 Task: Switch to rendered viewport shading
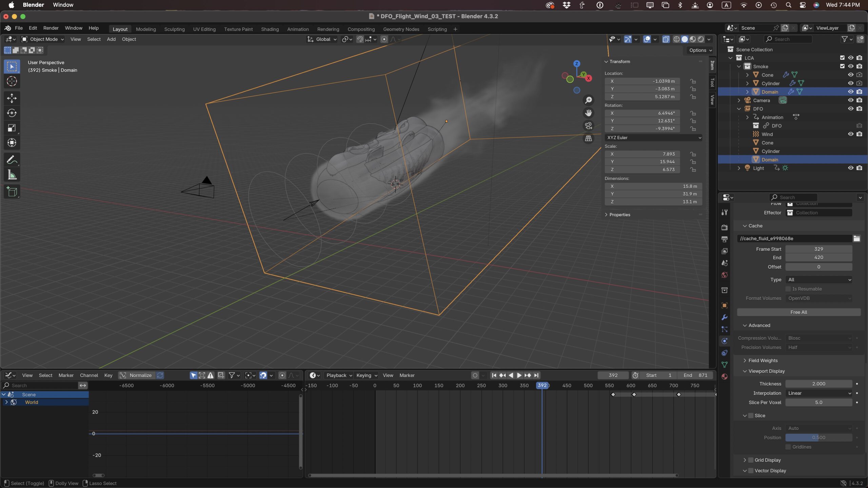(x=700, y=39)
